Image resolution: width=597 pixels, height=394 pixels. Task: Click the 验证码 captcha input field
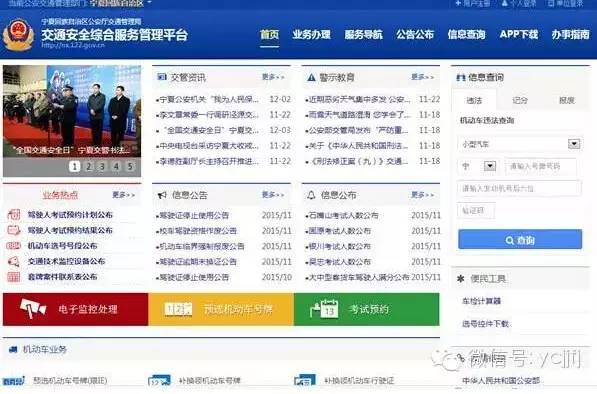[x=476, y=211]
